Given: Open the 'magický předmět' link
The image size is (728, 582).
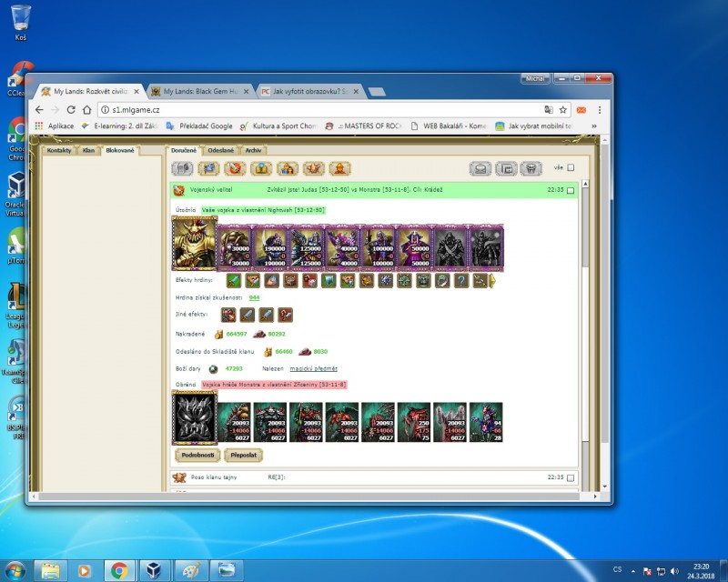Looking at the screenshot, I should (x=313, y=368).
